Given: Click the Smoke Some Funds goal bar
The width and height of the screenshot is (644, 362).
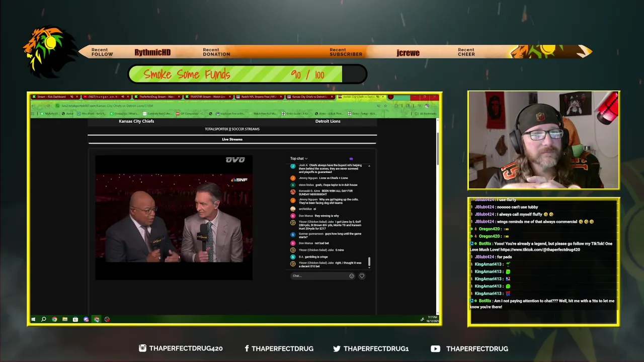Looking at the screenshot, I should coord(247,74).
